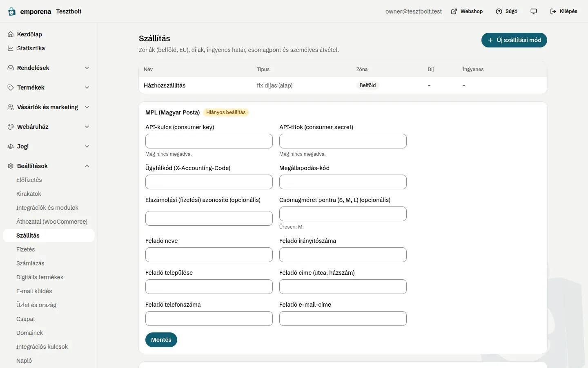Screen dimensions: 588x368
Task: Click the Feladó települése input field
Action: [209, 287]
